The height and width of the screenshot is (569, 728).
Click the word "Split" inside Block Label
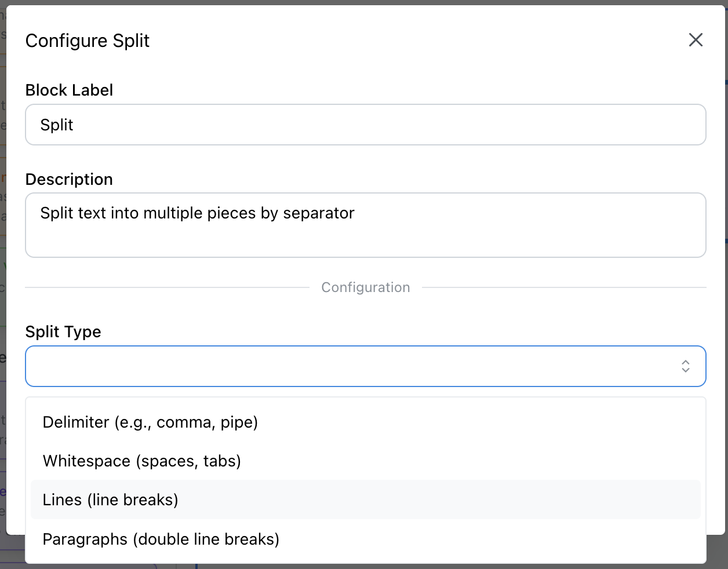coord(57,125)
